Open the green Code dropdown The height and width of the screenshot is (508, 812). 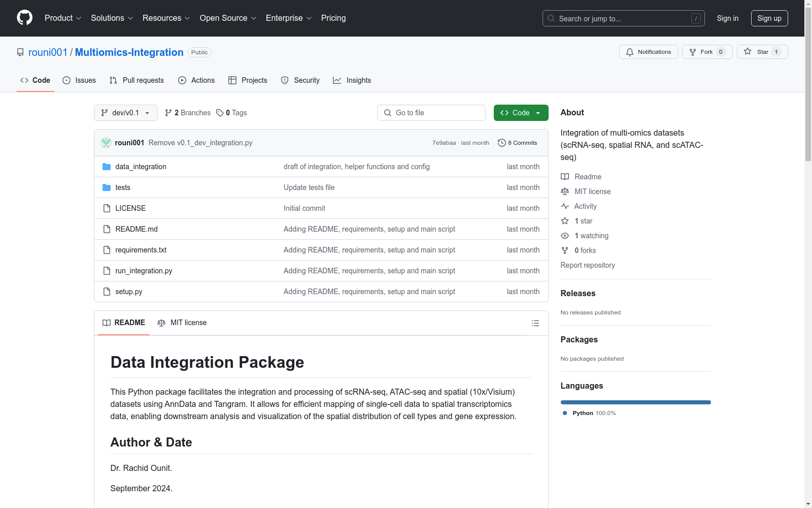pyautogui.click(x=521, y=113)
